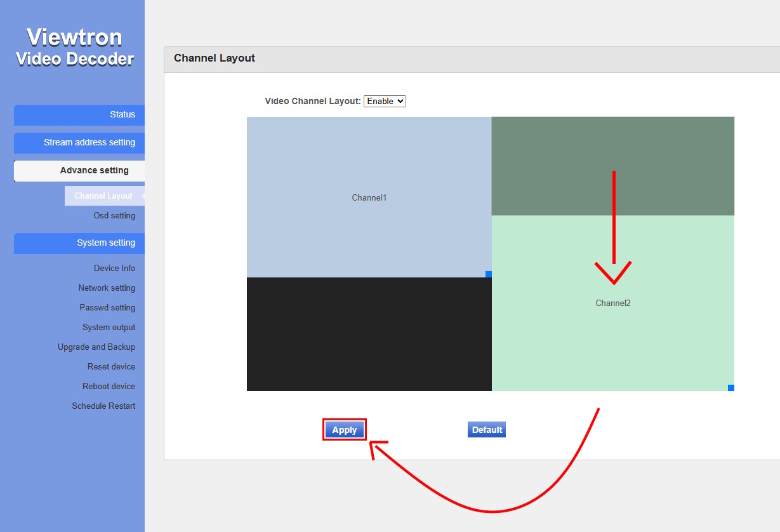
Task: Click the Default button
Action: tap(487, 430)
